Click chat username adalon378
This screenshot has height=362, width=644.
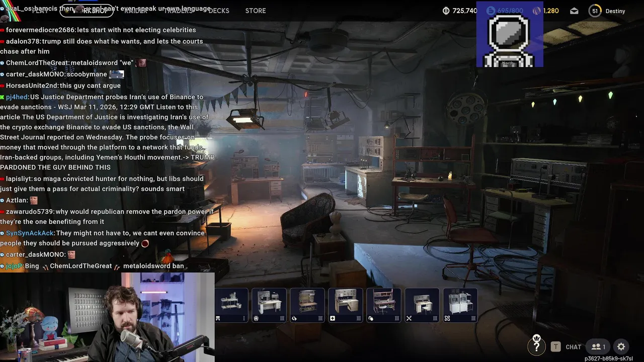(x=23, y=41)
